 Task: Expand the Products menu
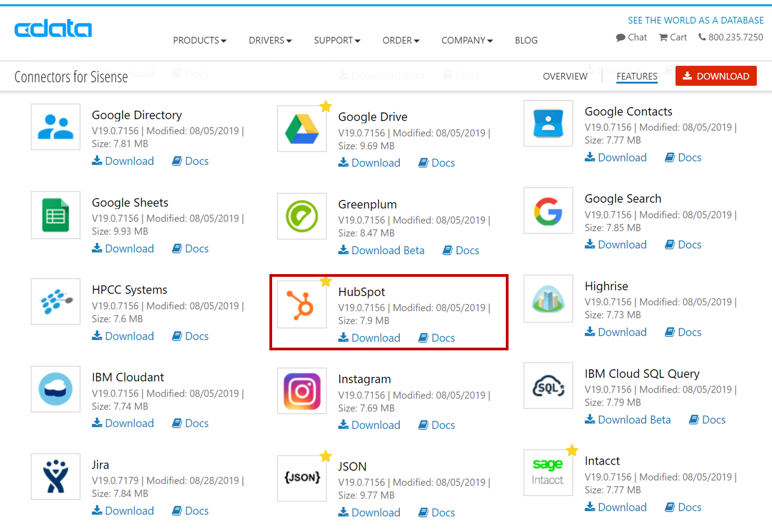tap(200, 41)
